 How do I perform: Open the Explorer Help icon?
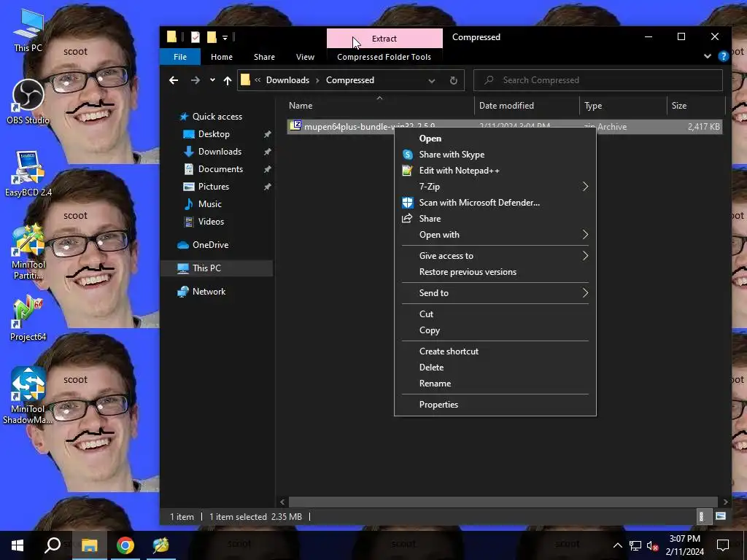723,57
